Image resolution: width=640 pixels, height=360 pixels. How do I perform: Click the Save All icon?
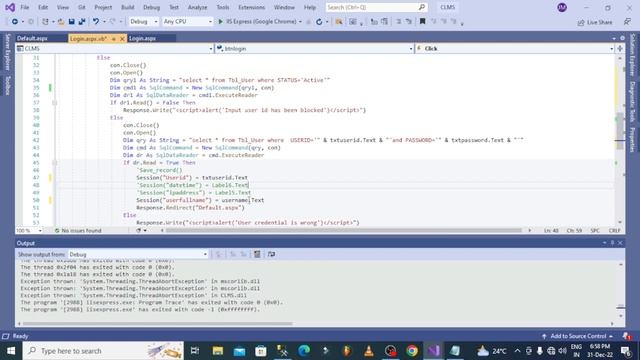click(x=82, y=22)
